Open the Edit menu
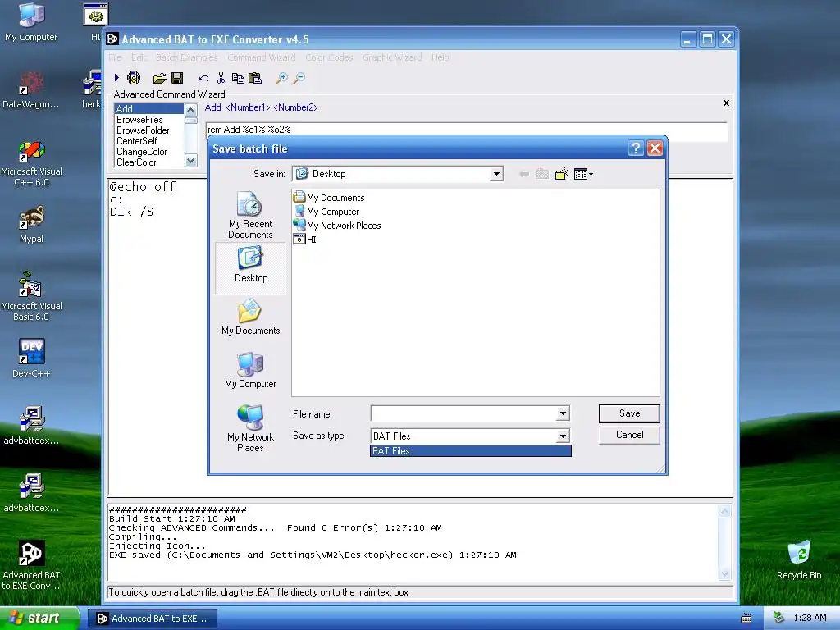Screen dimensions: 840x630 click(139, 57)
